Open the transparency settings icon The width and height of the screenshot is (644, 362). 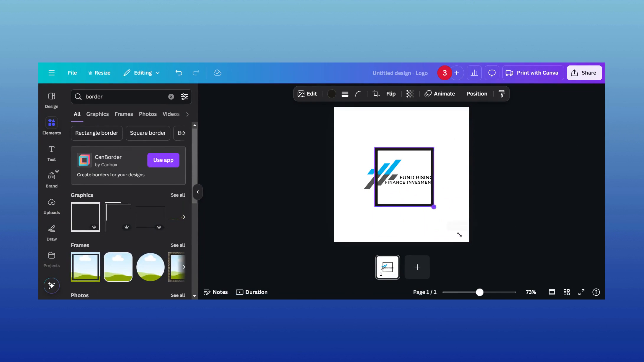pyautogui.click(x=410, y=93)
